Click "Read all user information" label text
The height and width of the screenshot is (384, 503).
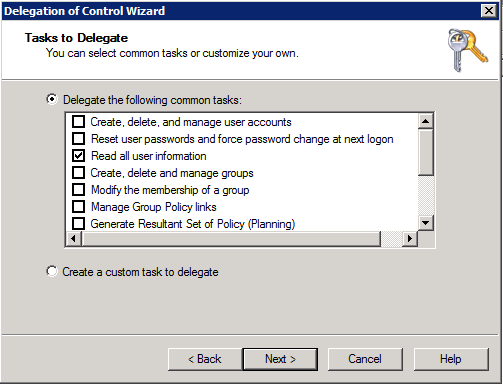pos(149,156)
